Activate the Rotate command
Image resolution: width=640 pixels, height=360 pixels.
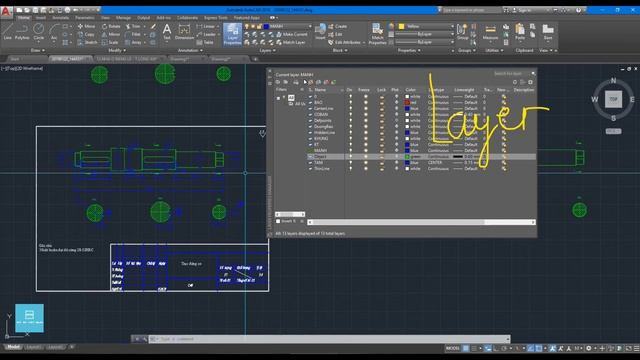tap(111, 26)
